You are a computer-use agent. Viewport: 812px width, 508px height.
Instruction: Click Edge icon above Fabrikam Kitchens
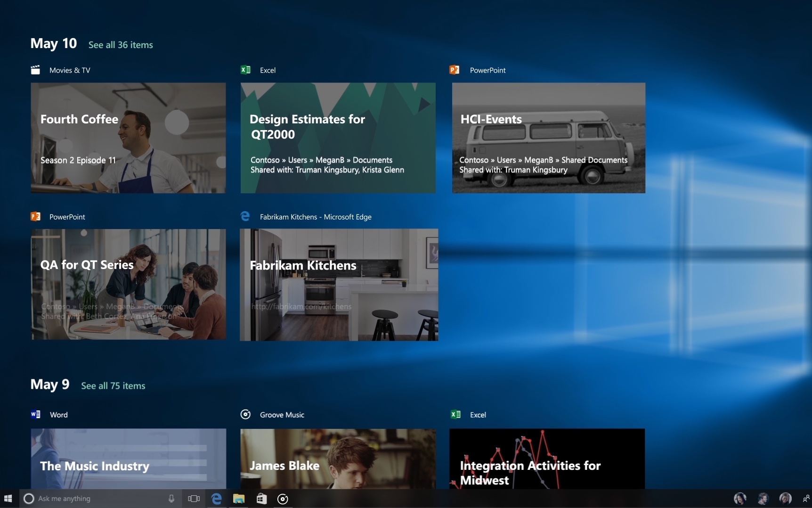tap(245, 216)
